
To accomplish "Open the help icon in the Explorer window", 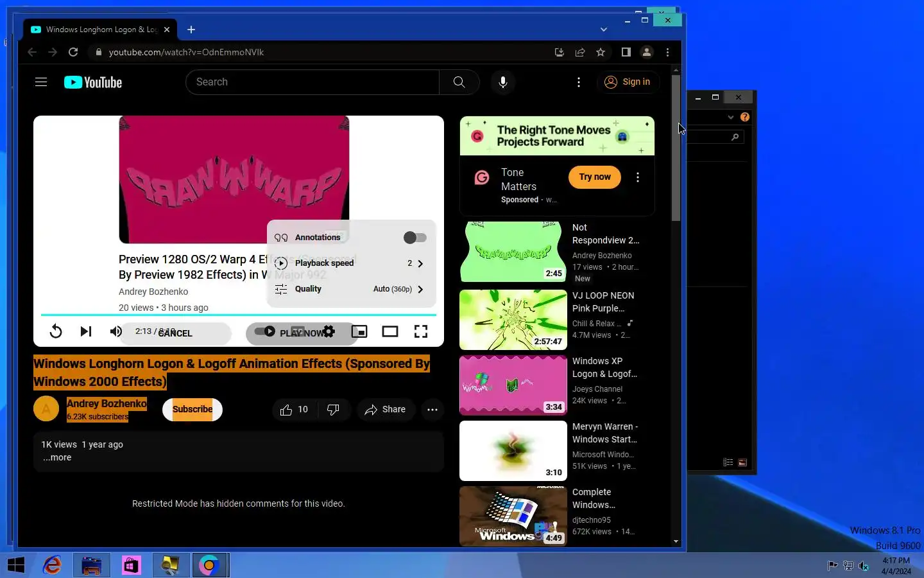I will tap(745, 117).
